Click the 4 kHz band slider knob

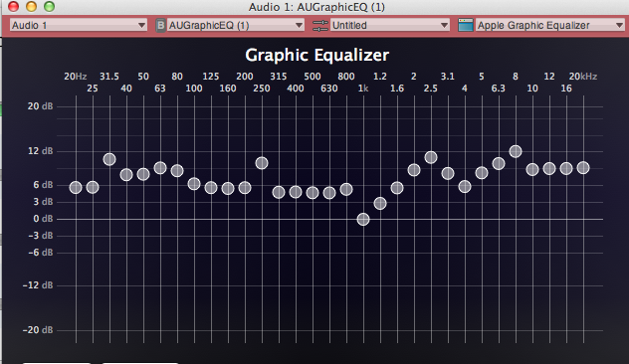(x=465, y=186)
